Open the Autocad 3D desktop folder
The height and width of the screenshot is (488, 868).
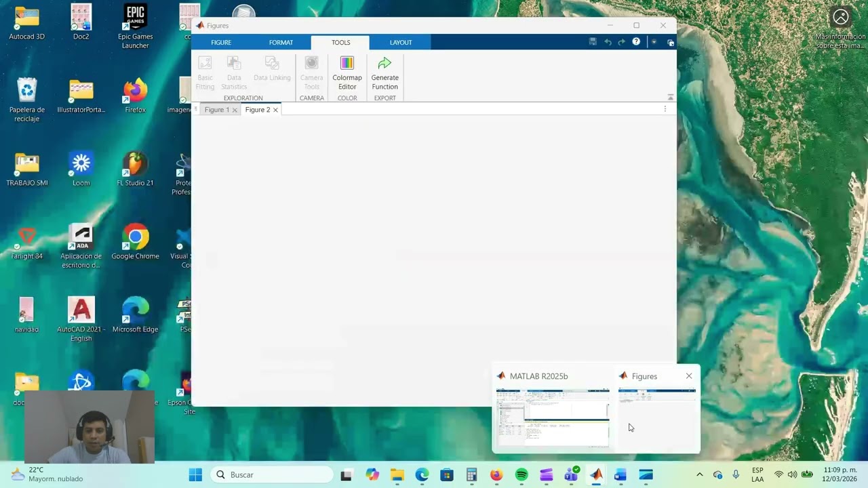[27, 22]
